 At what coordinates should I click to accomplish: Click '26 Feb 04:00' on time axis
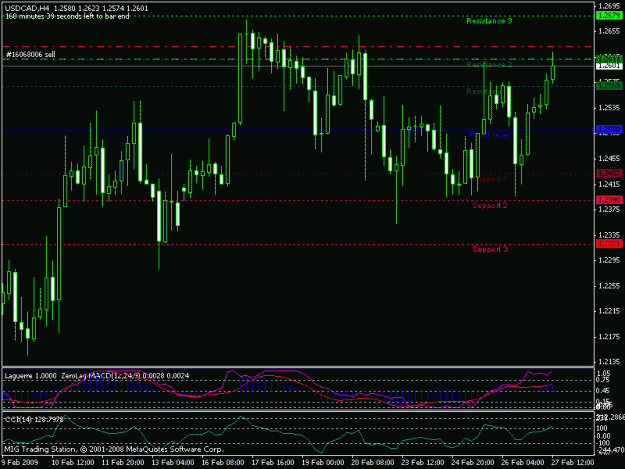522,463
